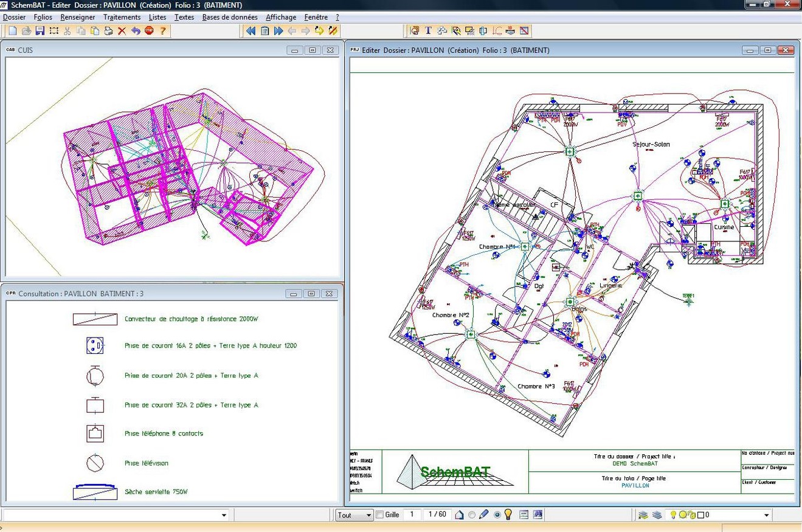Click 'Sèche serviette 750W' legend text
This screenshot has height=532, width=802.
coord(156,492)
